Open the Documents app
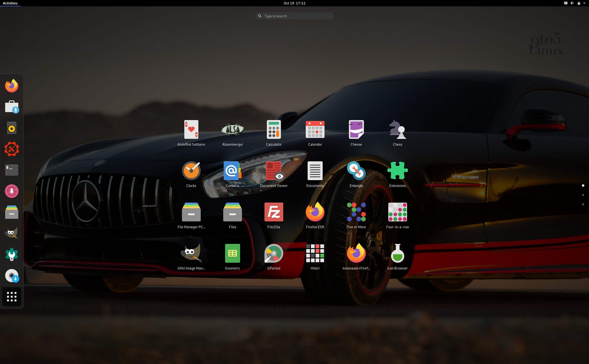Image resolution: width=589 pixels, height=364 pixels. pos(315,174)
